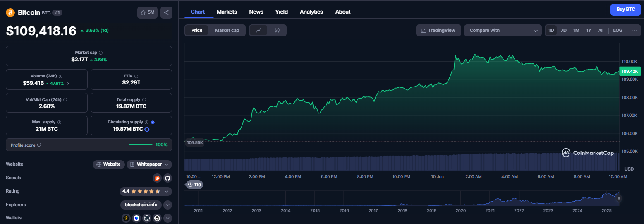The image size is (644, 224).
Task: Open the News tab
Action: [256, 12]
